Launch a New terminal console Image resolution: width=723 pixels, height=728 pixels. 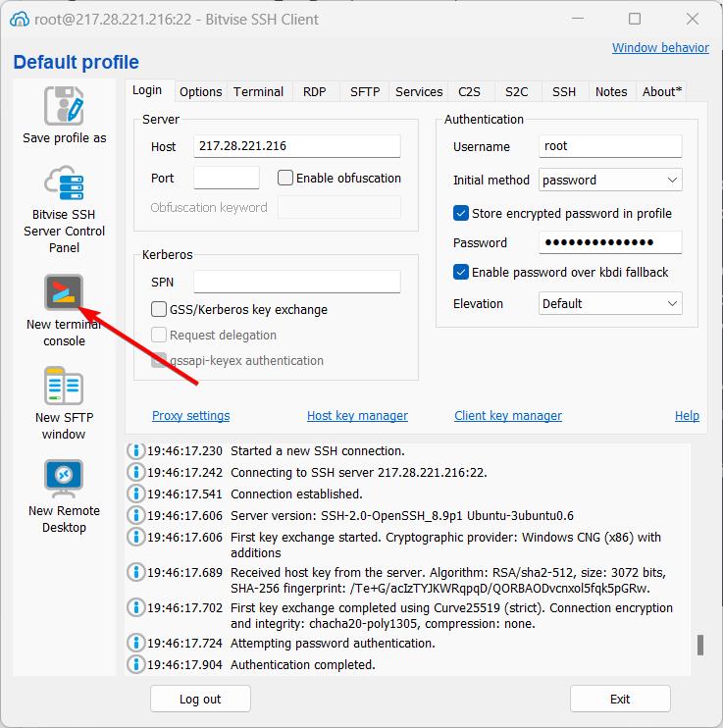click(64, 292)
